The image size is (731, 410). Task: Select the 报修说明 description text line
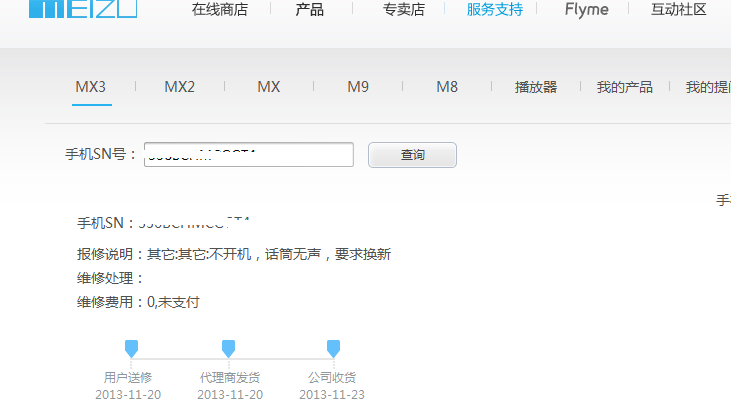pyautogui.click(x=234, y=254)
